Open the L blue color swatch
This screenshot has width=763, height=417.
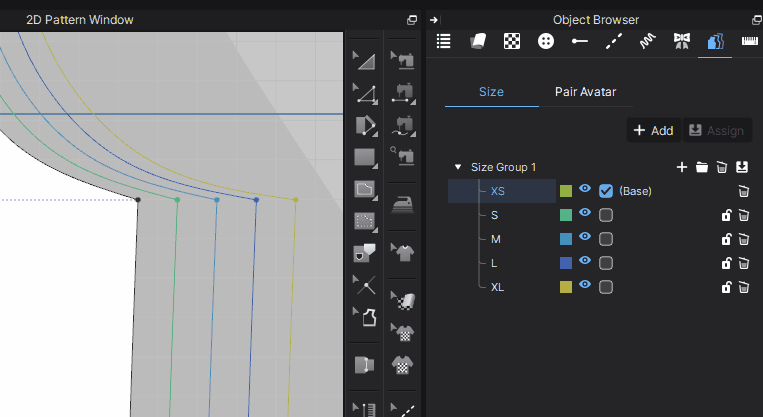click(x=566, y=263)
